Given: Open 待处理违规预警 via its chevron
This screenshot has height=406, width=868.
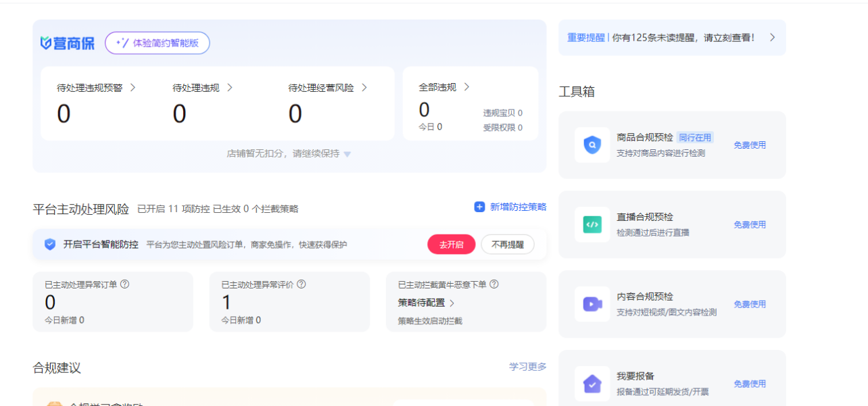Looking at the screenshot, I should pos(132,87).
